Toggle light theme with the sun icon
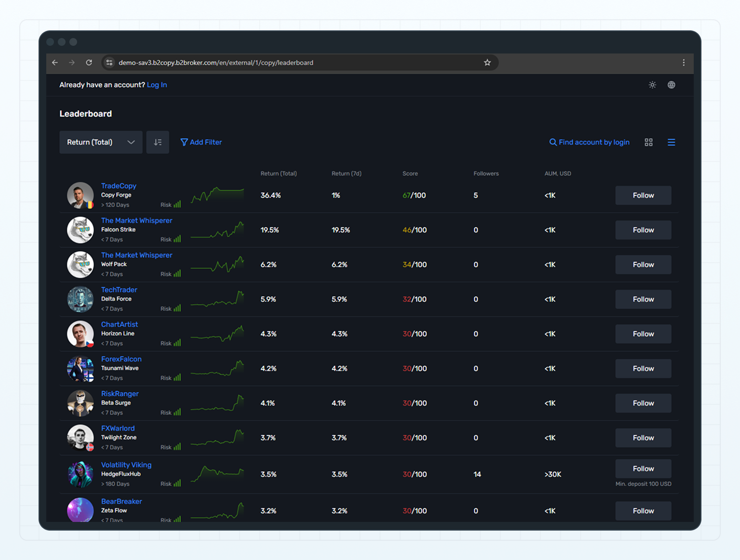Screen dimensions: 740x560 652,85
